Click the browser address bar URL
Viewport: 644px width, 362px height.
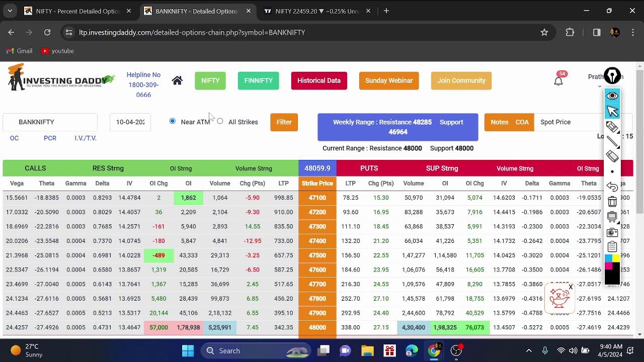tap(192, 32)
